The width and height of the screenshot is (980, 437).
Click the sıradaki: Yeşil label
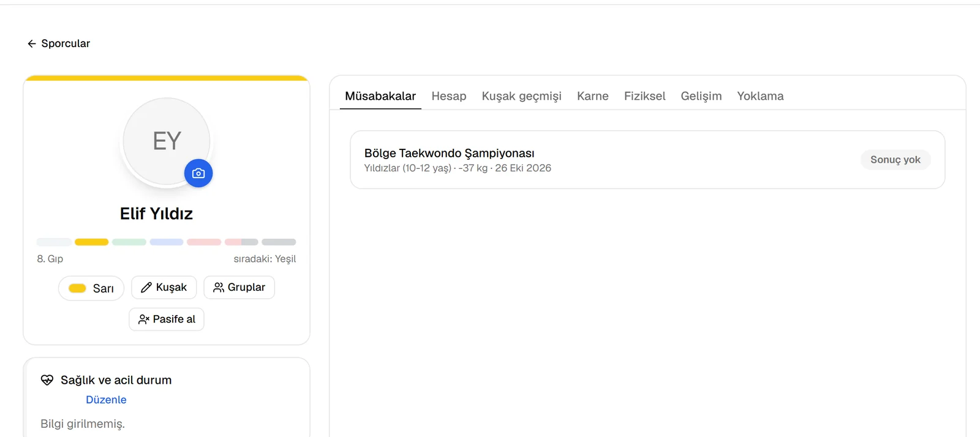pyautogui.click(x=265, y=259)
